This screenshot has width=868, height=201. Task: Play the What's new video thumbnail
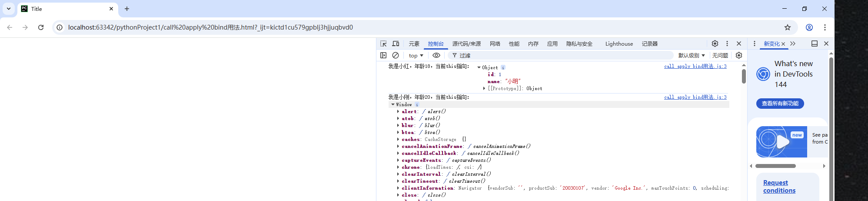point(782,142)
